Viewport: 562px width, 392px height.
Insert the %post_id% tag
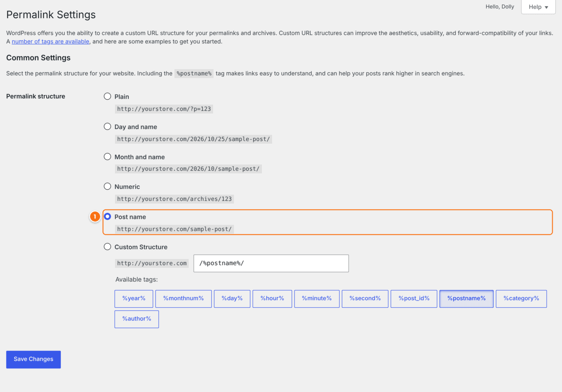[414, 298]
